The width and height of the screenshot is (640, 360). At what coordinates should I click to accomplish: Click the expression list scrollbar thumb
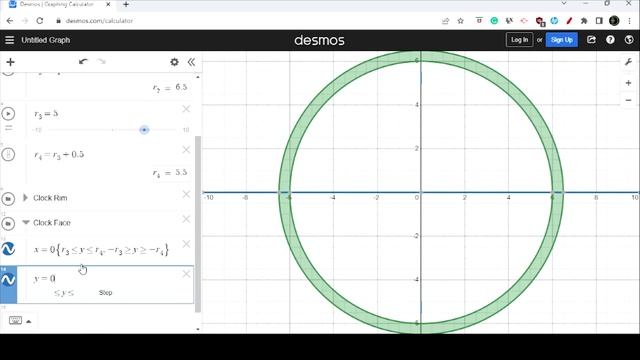point(198,224)
